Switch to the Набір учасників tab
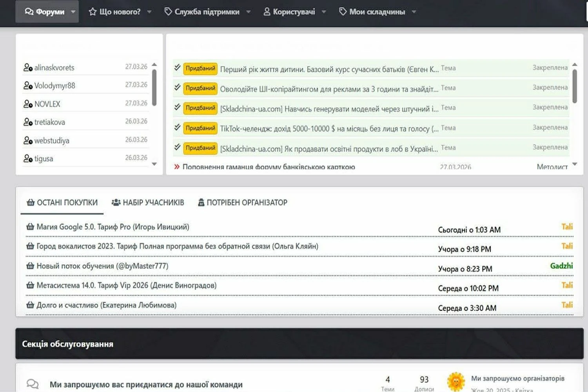The image size is (588, 392). [148, 203]
